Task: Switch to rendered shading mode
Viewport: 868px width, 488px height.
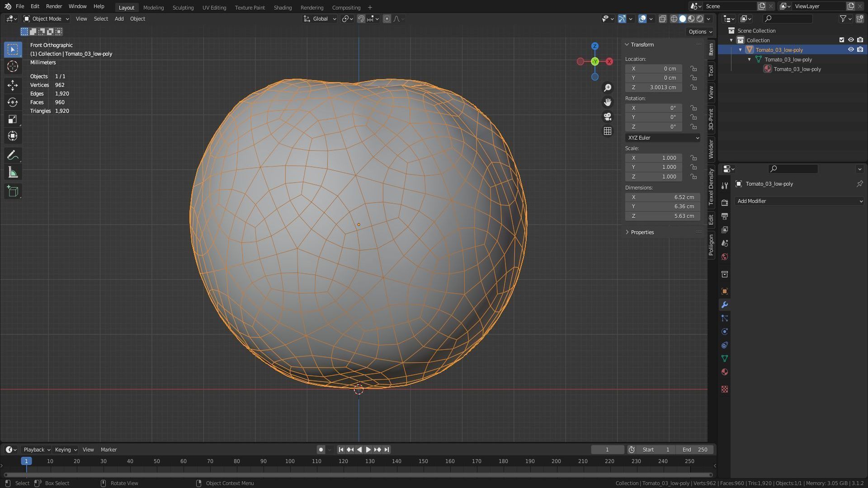Action: tap(700, 19)
